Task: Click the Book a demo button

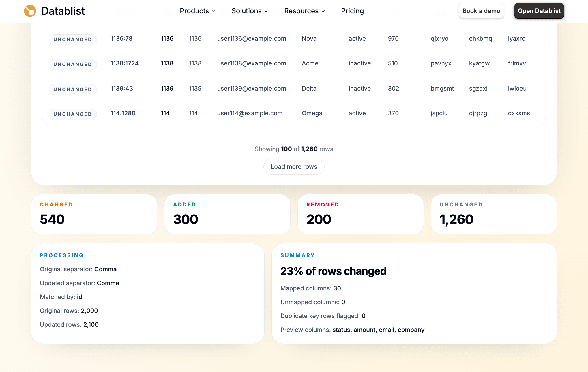Action: coord(481,11)
